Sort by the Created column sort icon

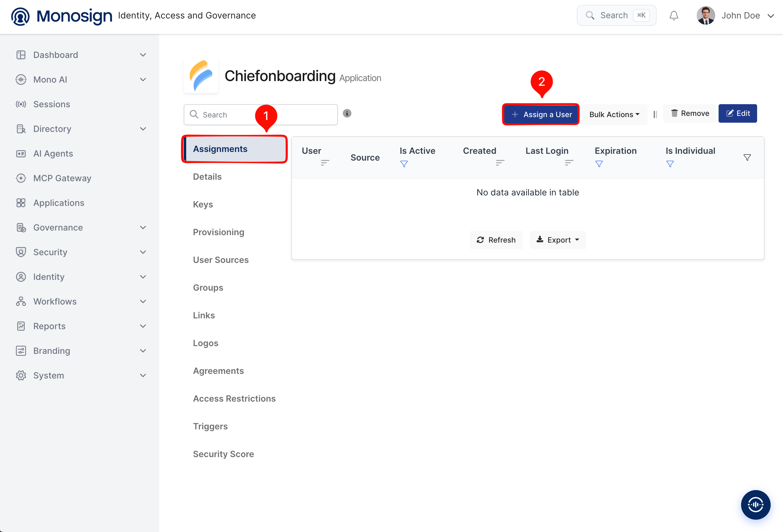[500, 163]
